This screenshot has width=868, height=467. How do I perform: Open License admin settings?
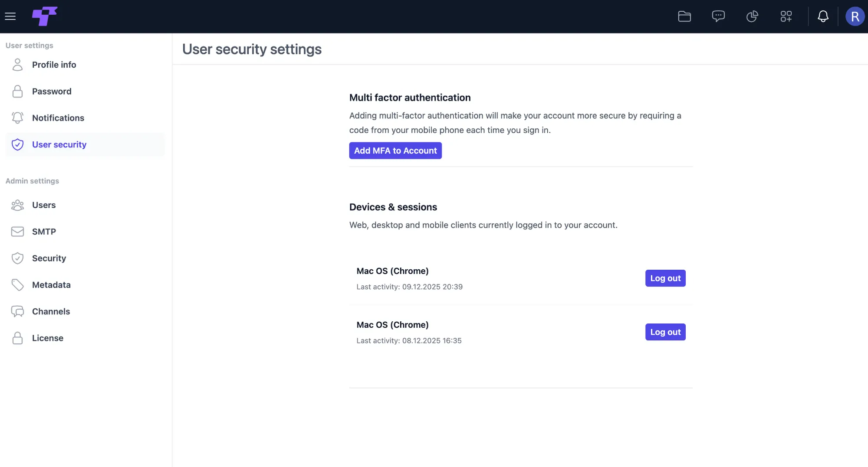85,338
